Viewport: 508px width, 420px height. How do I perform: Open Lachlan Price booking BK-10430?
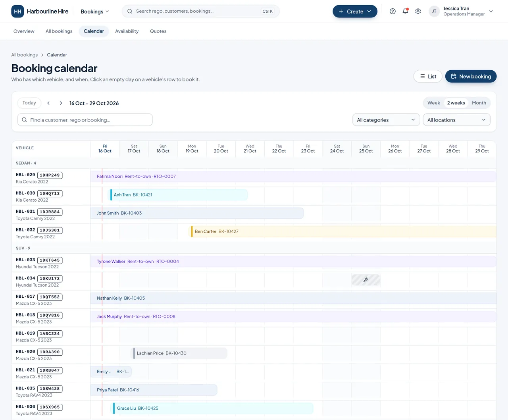180,353
